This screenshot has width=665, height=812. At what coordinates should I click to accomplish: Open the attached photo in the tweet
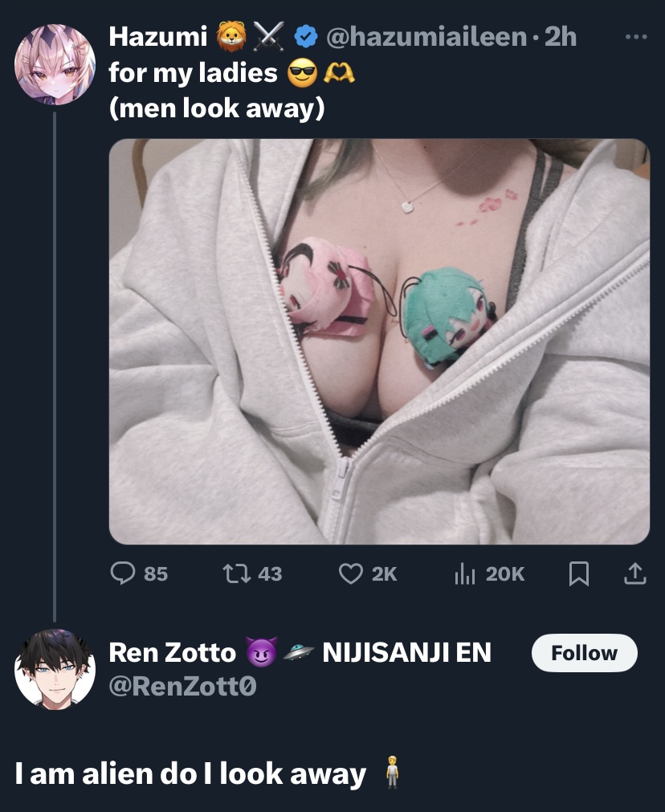[379, 341]
